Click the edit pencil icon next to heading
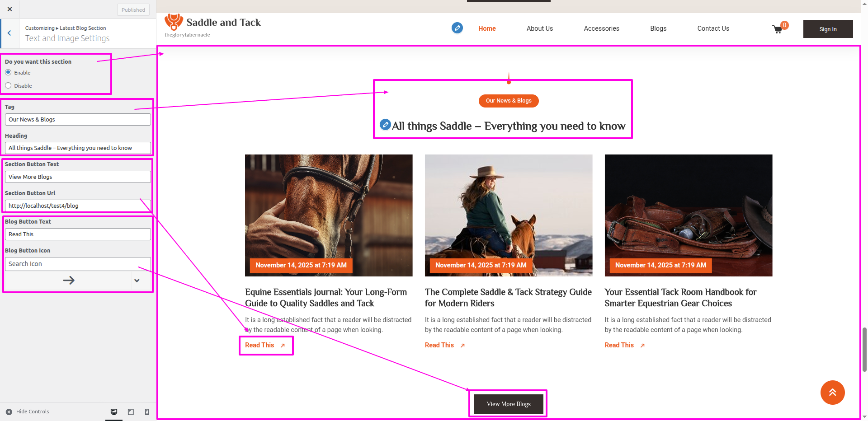The image size is (868, 421). tap(385, 124)
